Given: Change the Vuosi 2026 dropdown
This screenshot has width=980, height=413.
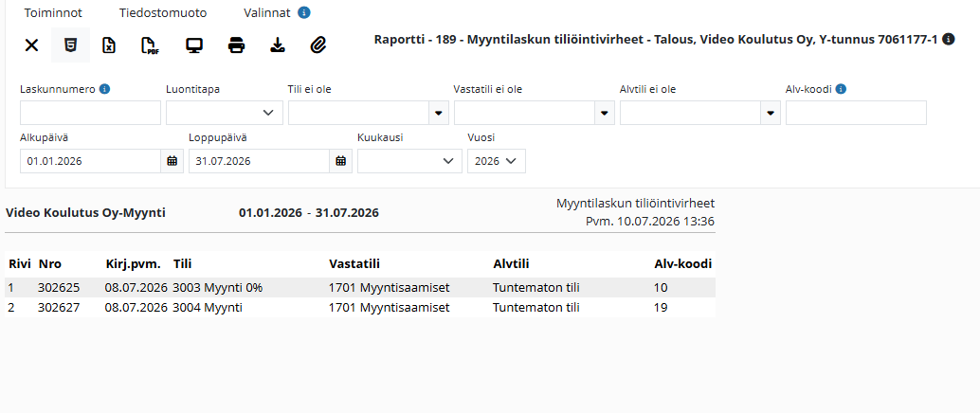Looking at the screenshot, I should tap(497, 161).
